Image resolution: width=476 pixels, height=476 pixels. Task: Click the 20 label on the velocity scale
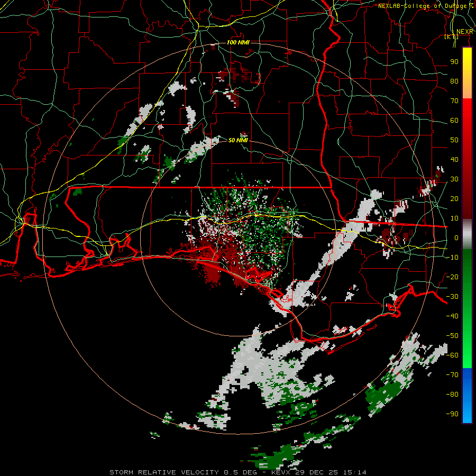click(x=454, y=198)
